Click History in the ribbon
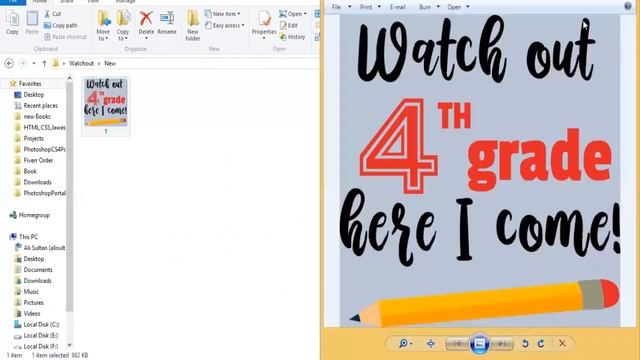The width and height of the screenshot is (640, 360). pyautogui.click(x=292, y=37)
